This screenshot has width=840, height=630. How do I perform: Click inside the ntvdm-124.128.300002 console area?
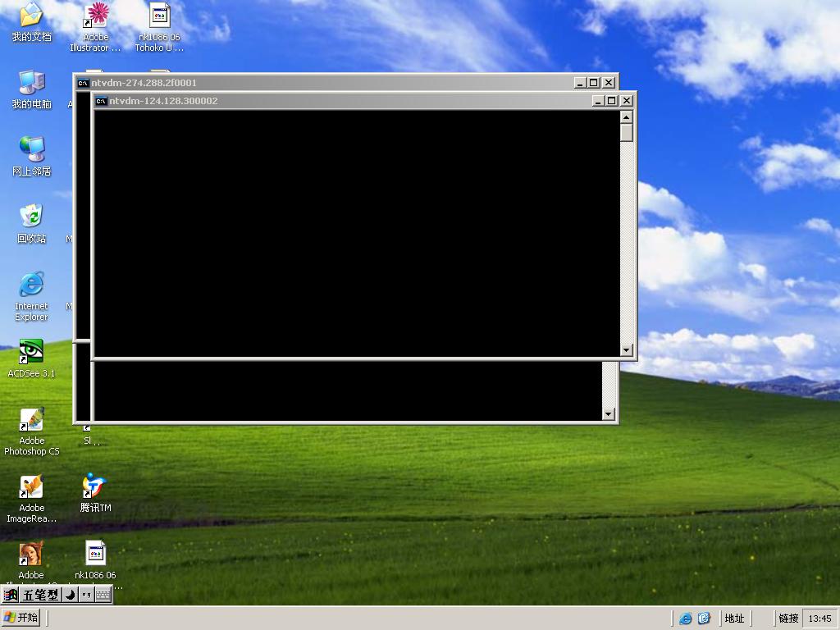point(357,234)
